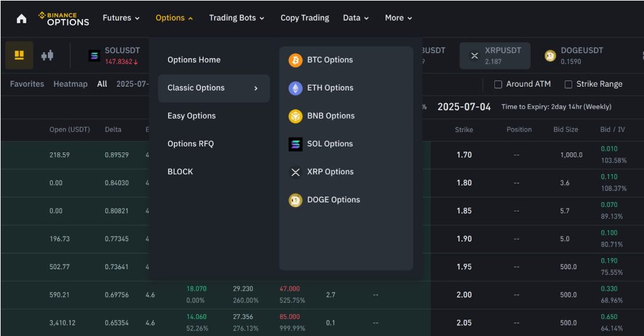Image resolution: width=644 pixels, height=336 pixels.
Task: Click the open interest value 3,410.12
Action: [x=62, y=323]
